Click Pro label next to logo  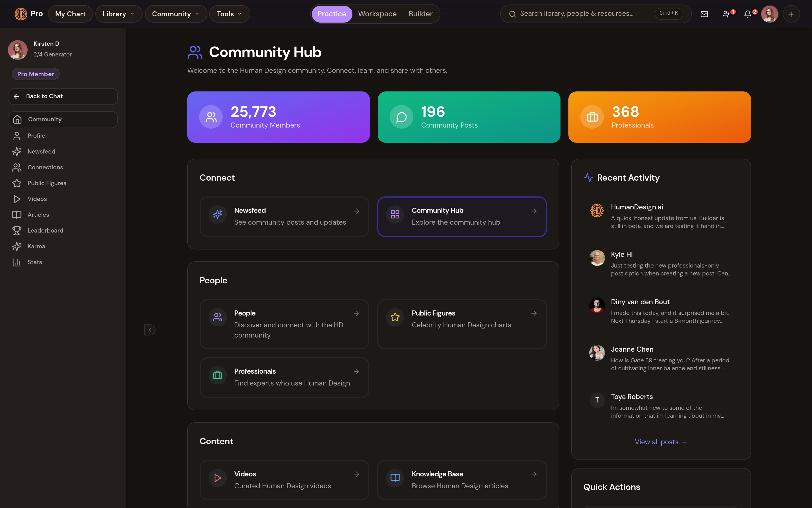[x=37, y=14]
